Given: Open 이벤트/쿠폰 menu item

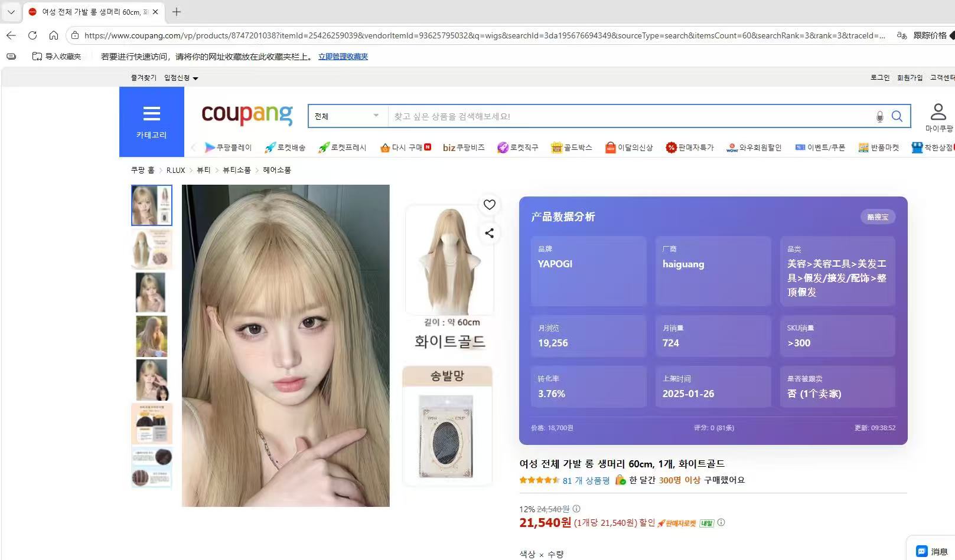Looking at the screenshot, I should [820, 148].
